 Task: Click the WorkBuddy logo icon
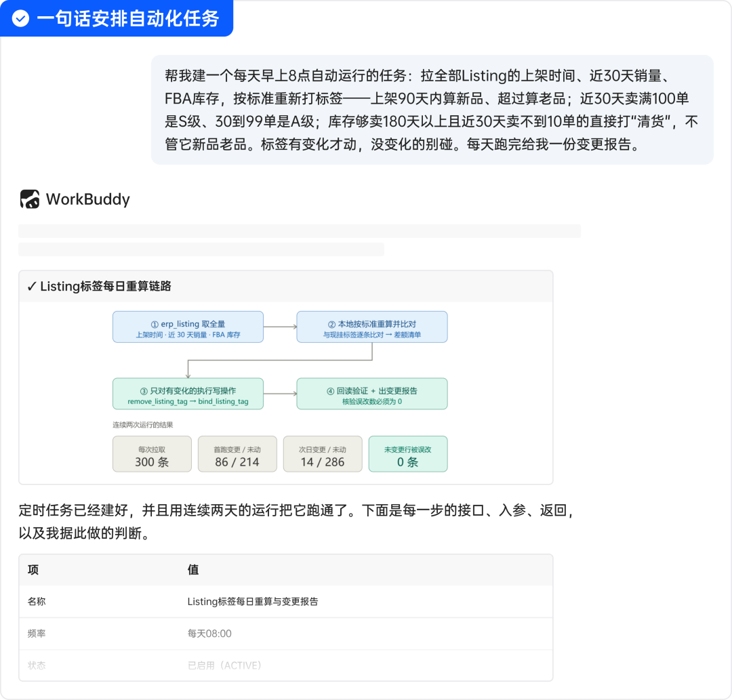coord(29,199)
